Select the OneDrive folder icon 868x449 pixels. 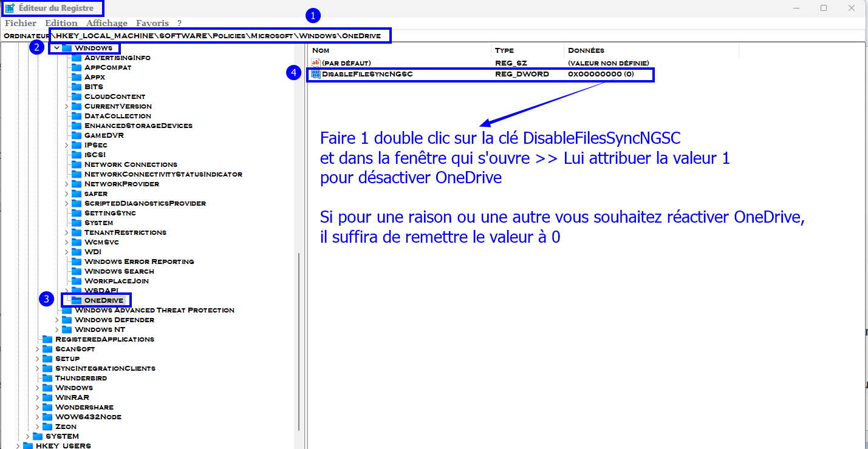(x=77, y=300)
